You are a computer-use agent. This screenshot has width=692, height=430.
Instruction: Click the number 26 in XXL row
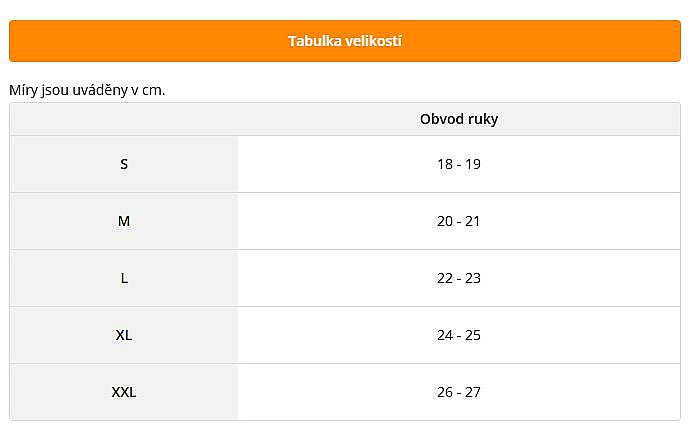[x=445, y=392]
